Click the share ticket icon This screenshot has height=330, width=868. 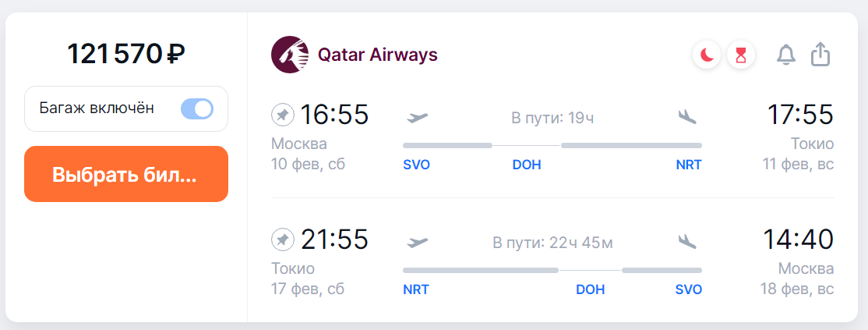[821, 55]
